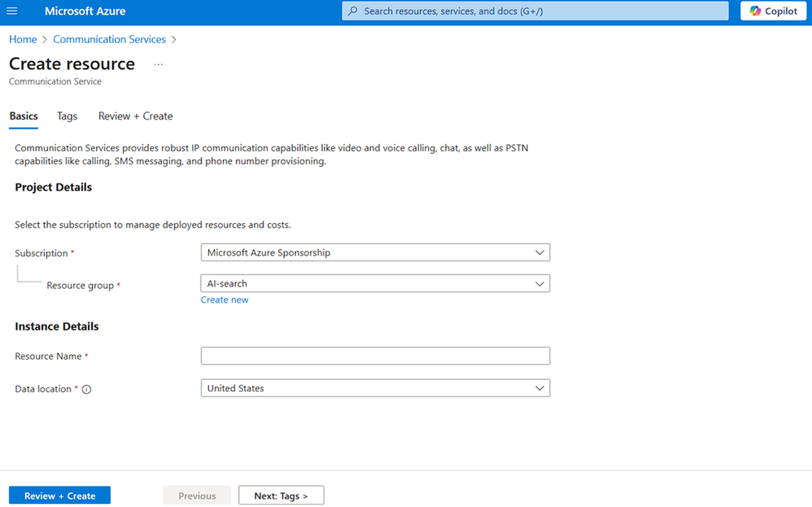Click the chevron after Home breadcrumb
This screenshot has width=812, height=507.
(45, 39)
